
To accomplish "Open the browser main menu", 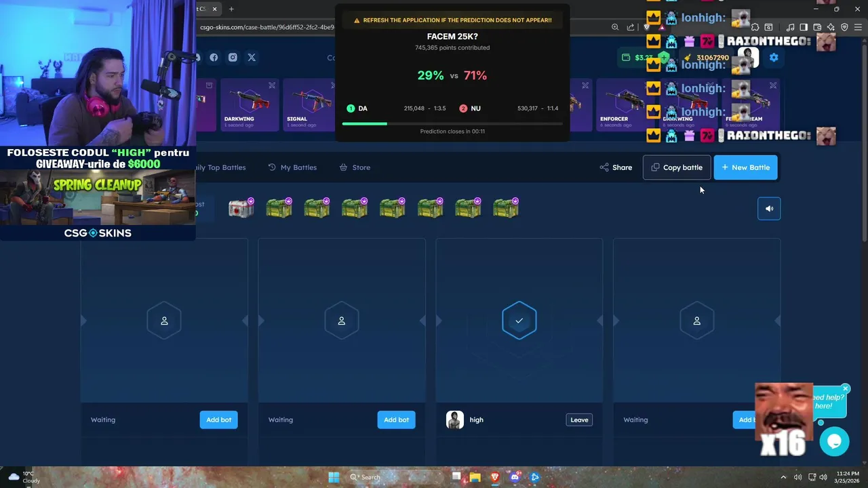I will point(858,27).
